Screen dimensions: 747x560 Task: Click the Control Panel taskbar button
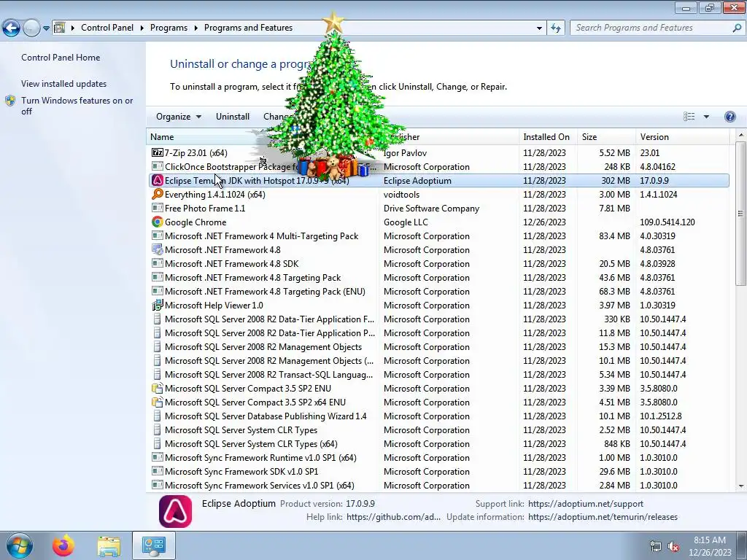tap(153, 545)
